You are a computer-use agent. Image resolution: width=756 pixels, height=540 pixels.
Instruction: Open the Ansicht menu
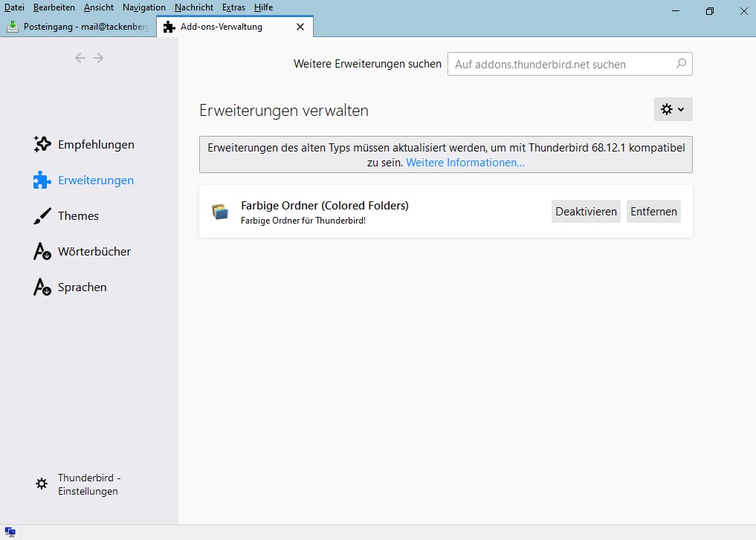[99, 7]
